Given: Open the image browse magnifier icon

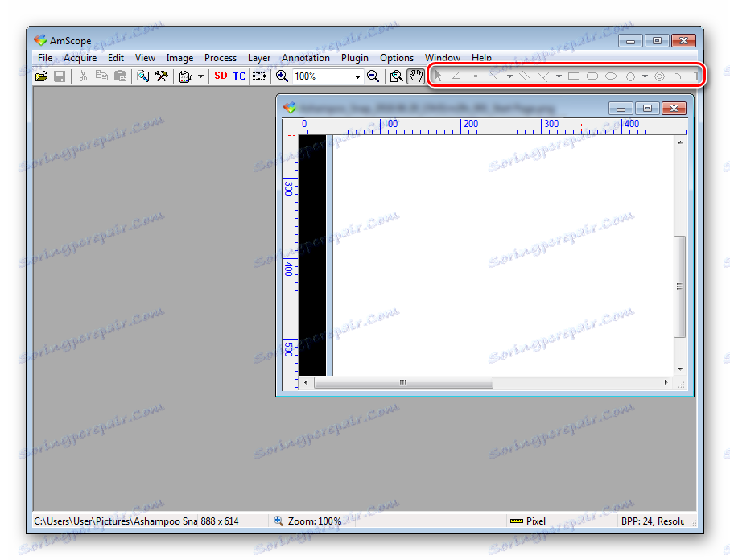Looking at the screenshot, I should pos(143,76).
